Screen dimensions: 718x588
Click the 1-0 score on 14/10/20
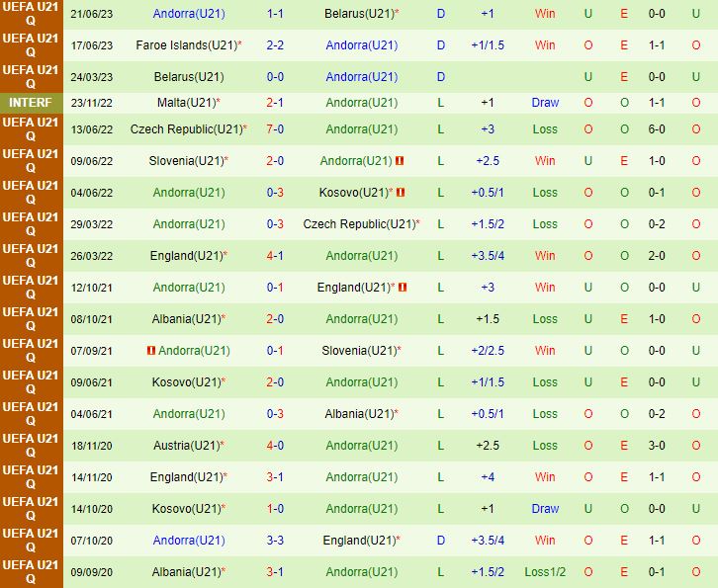coord(275,508)
